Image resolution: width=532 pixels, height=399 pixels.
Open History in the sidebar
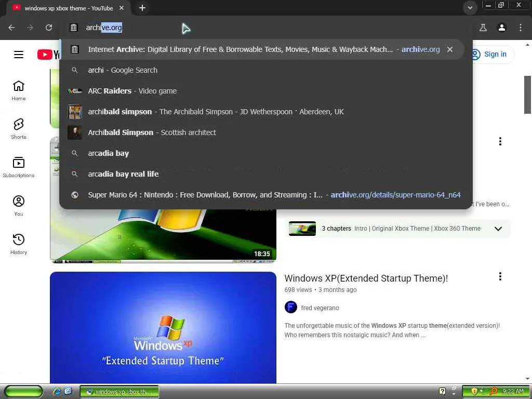tap(19, 244)
